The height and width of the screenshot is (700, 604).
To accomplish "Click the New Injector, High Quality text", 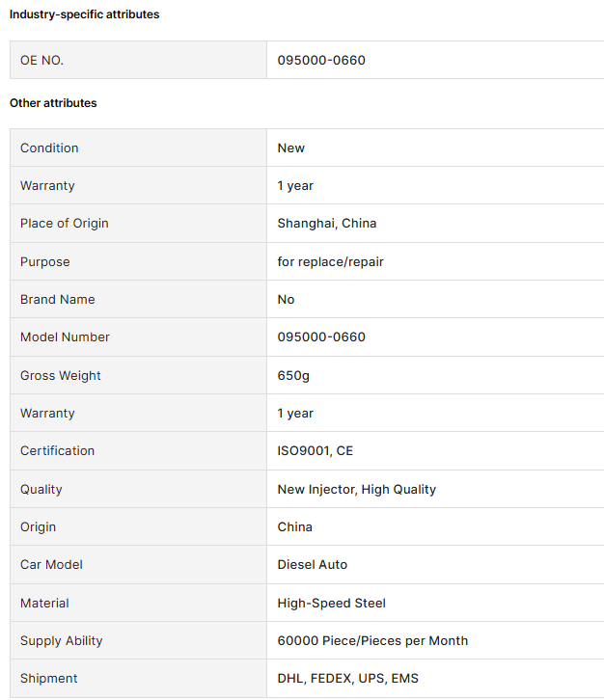I will (356, 489).
